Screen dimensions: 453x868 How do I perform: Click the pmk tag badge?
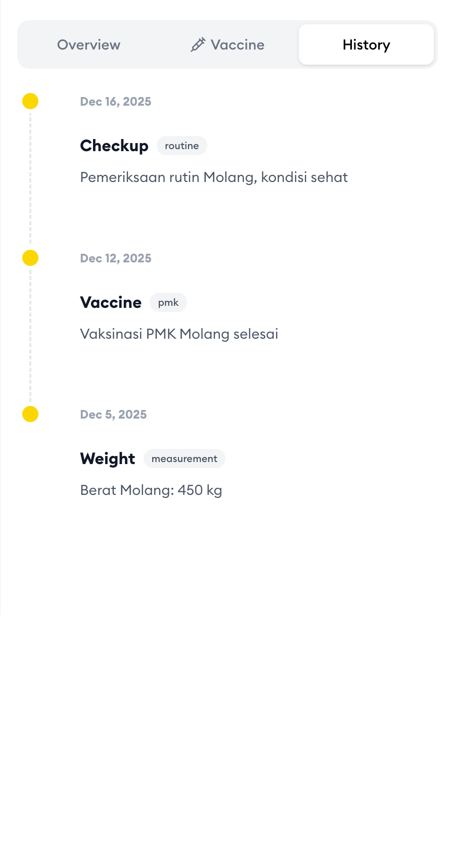(168, 302)
